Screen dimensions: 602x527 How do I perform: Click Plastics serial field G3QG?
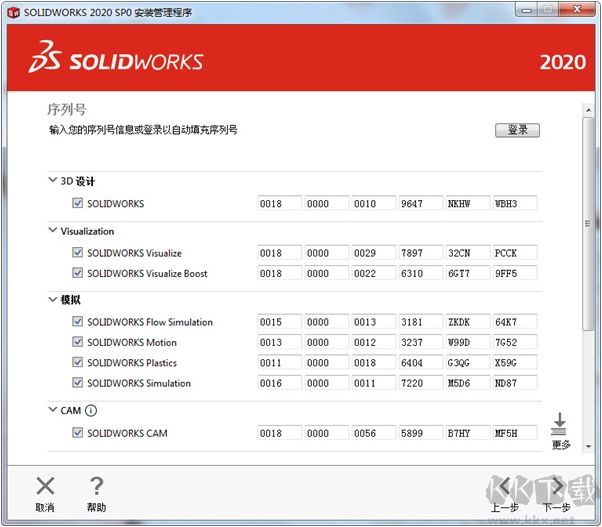[x=468, y=363]
